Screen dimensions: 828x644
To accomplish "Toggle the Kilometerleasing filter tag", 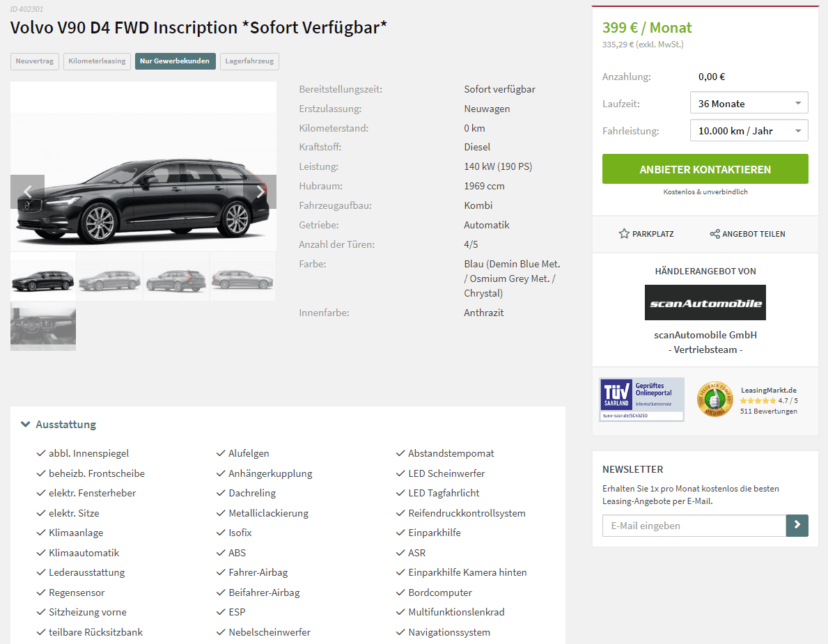I will tap(97, 61).
